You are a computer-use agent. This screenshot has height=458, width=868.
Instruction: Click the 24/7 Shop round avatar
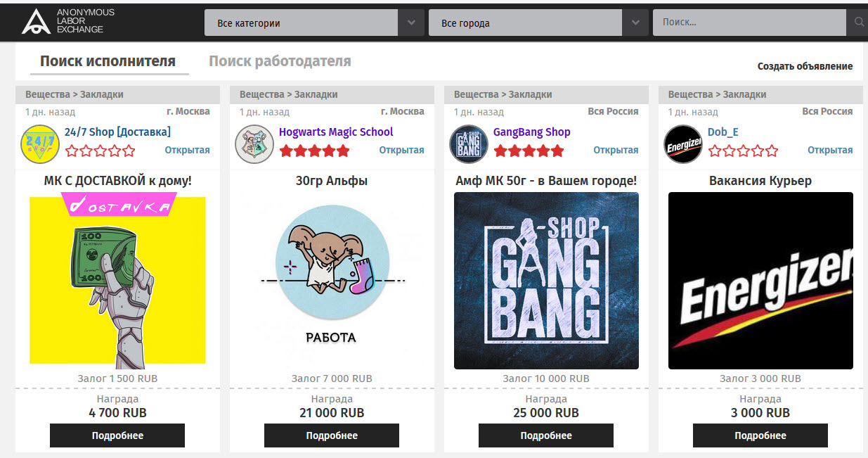(x=40, y=144)
